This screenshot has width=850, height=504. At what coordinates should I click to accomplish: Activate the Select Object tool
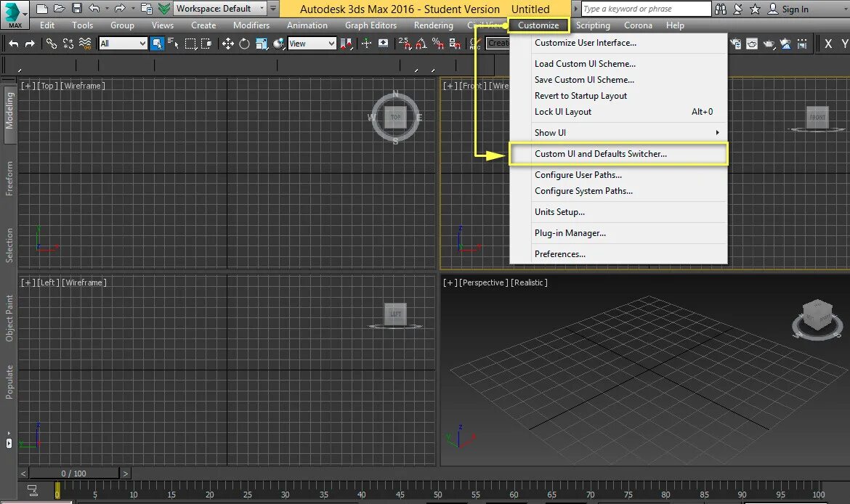coord(157,44)
